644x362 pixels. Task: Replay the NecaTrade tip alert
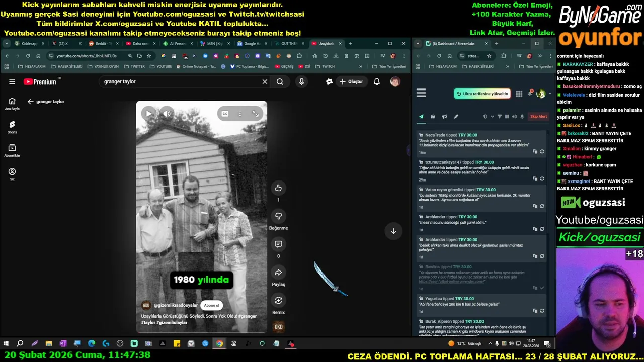[542, 151]
